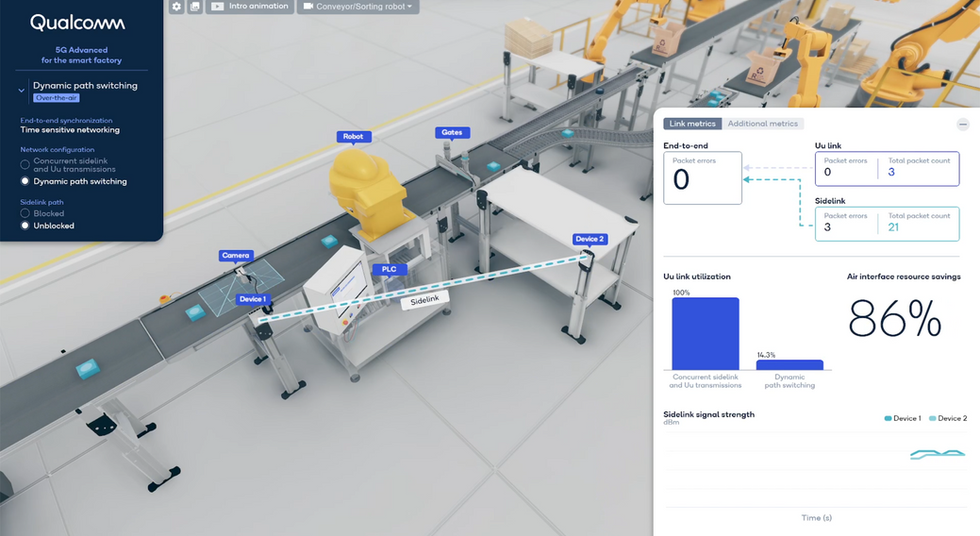Click the 100% concurrent utilization bar
The image size is (980, 536).
point(706,334)
